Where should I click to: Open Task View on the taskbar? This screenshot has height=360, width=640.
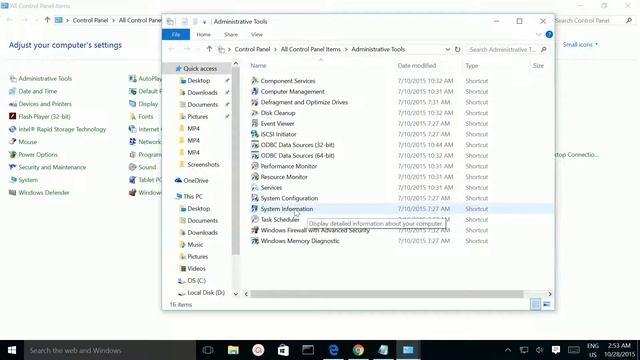208,350
